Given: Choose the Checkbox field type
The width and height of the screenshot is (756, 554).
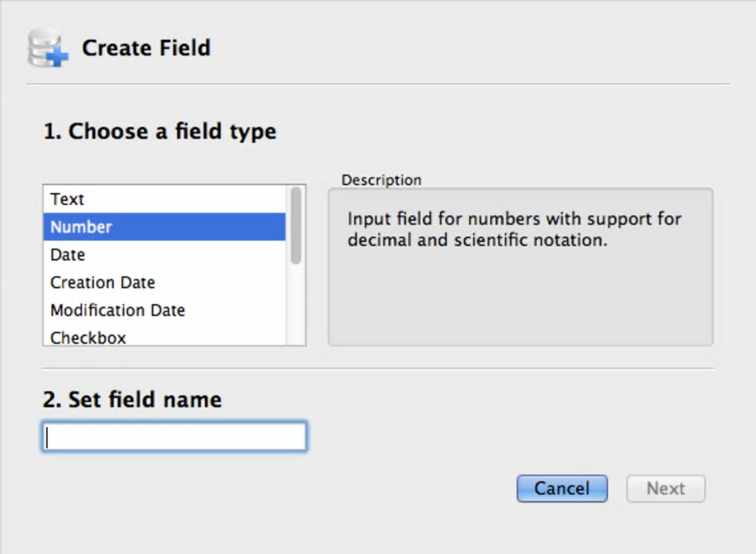Looking at the screenshot, I should tap(88, 337).
